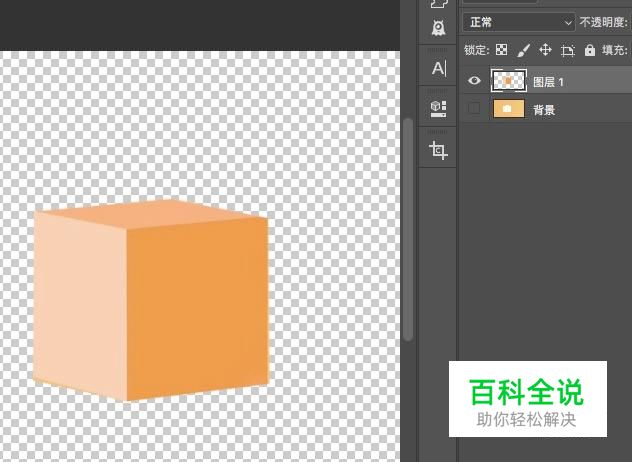Show 背景 layer via empty visibility box
The width and height of the screenshot is (632, 462).
click(x=474, y=108)
